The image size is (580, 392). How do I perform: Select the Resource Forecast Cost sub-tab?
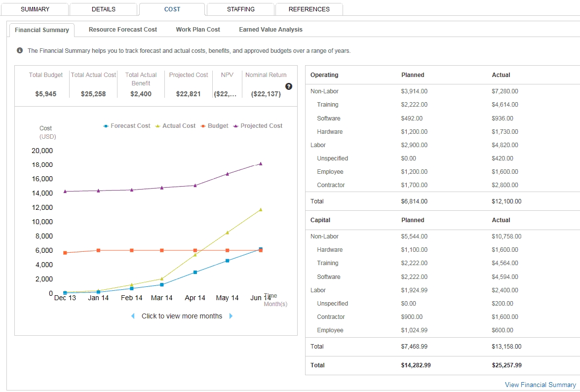pos(123,30)
